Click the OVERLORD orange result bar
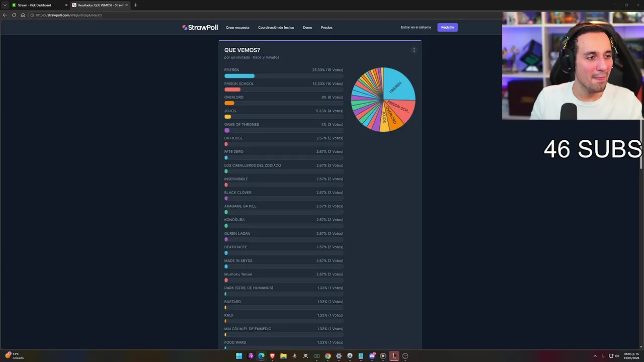 coord(229,103)
